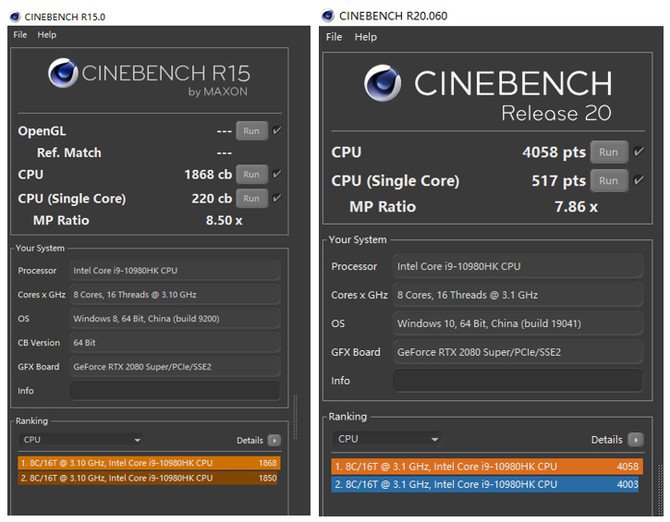Toggle the R20 CPU test checkbox
Image resolution: width=670 pixels, height=522 pixels.
[x=637, y=152]
